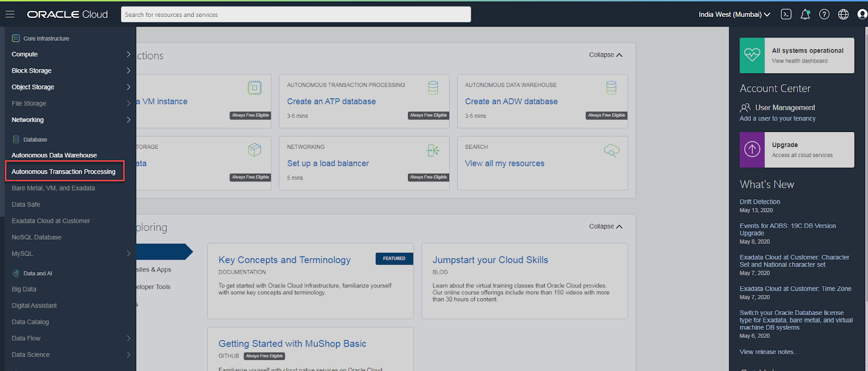Open the India West (Mumbai) region dropdown
Screen dimensions: 868x371
tap(734, 15)
